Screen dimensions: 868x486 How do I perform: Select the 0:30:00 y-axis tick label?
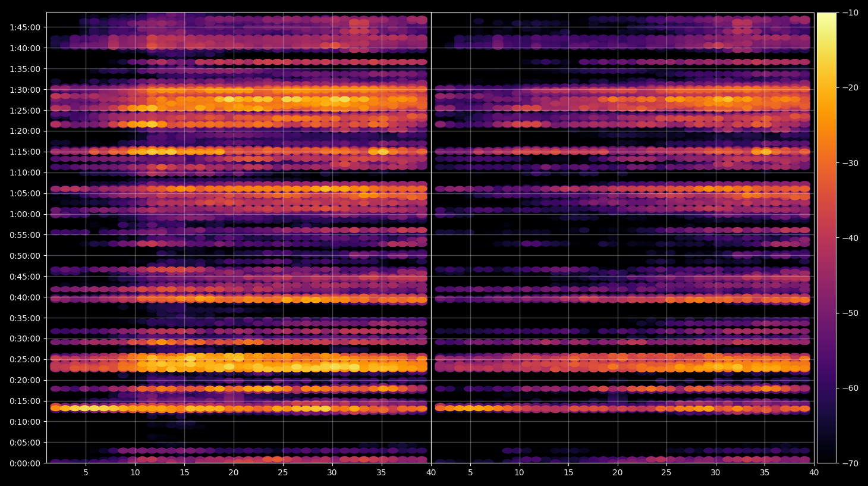25,338
